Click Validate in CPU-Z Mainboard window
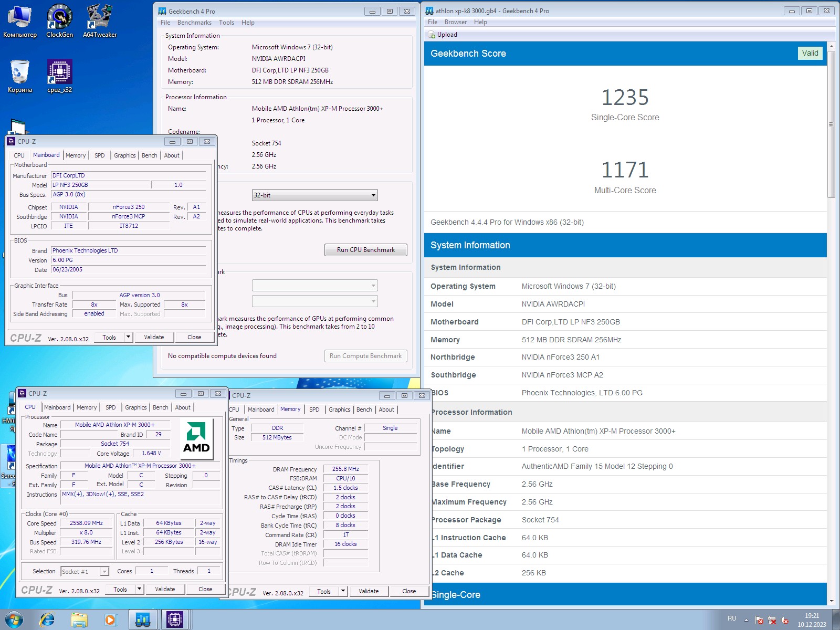 (154, 337)
